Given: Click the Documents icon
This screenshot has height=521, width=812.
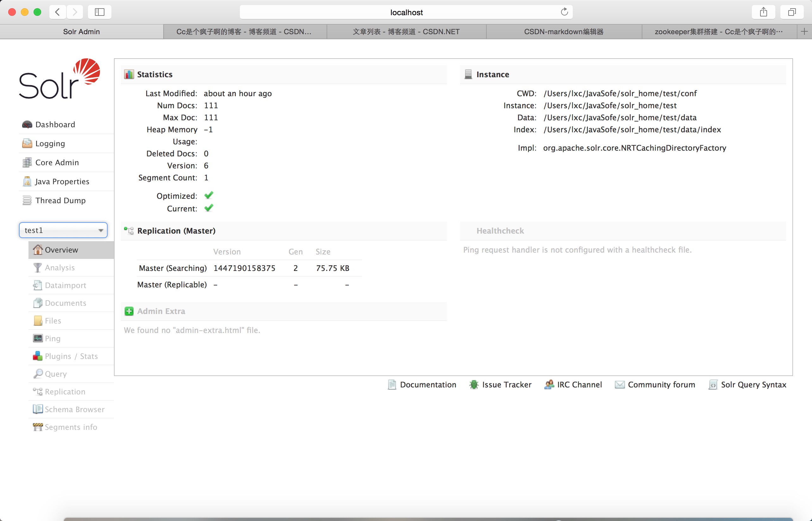Looking at the screenshot, I should 38,303.
